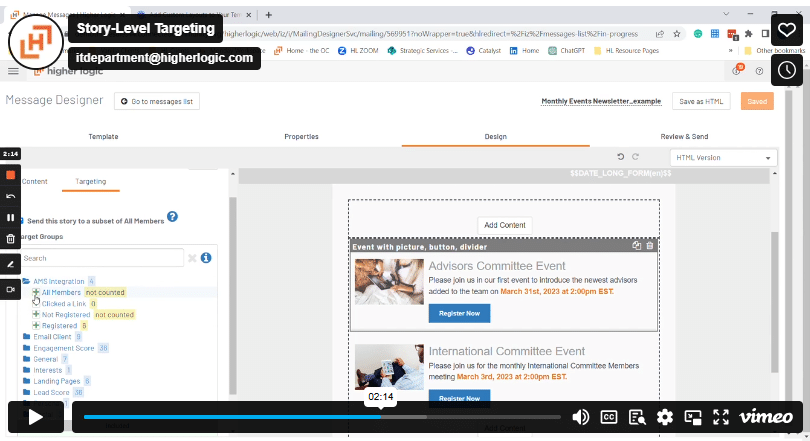Screen dimensions: 810x441
Task: Click the Save as HTML button
Action: pos(700,101)
